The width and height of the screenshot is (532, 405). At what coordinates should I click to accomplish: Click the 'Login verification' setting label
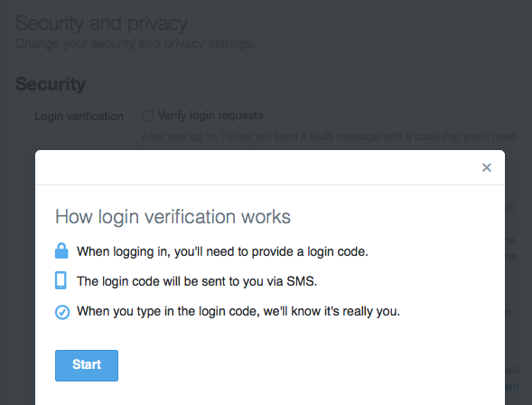79,116
